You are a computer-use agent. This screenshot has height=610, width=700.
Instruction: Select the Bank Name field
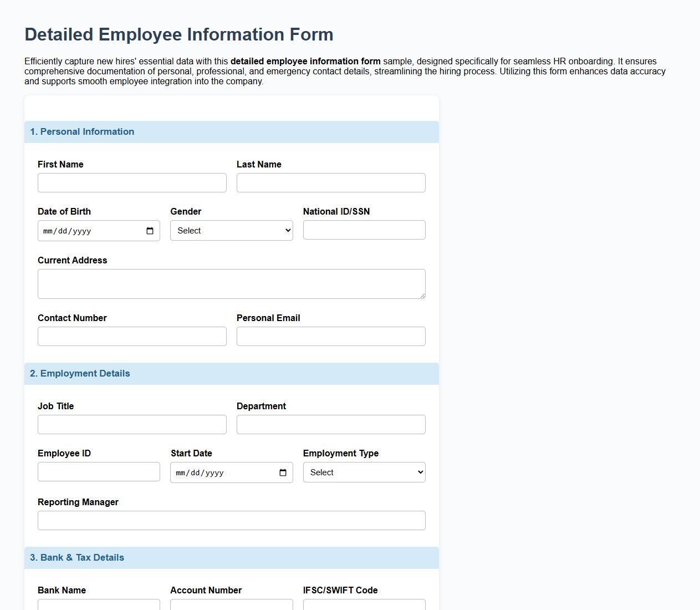pos(99,607)
